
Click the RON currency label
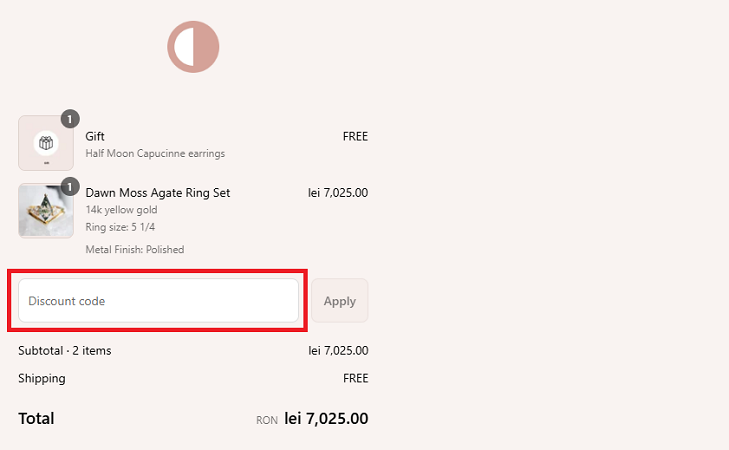point(266,421)
